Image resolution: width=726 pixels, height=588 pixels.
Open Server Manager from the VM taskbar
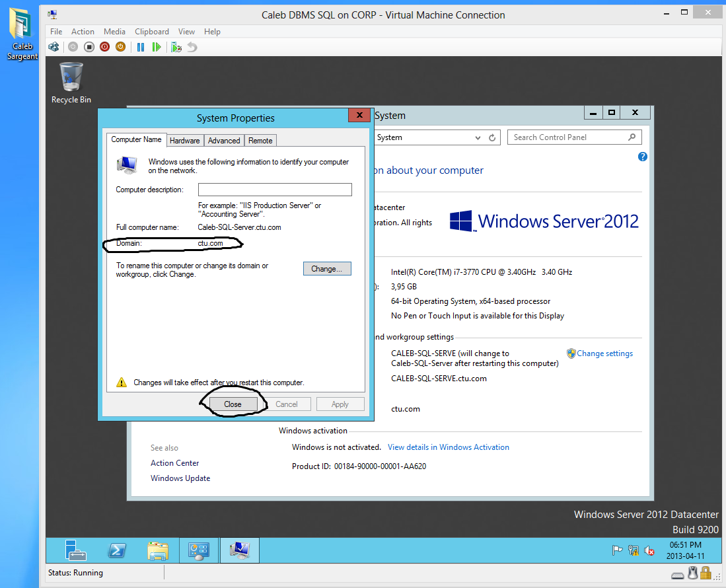point(75,550)
